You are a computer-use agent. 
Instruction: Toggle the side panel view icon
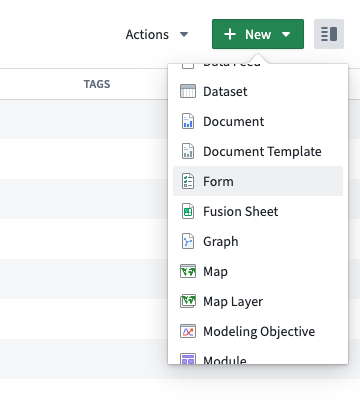click(329, 34)
